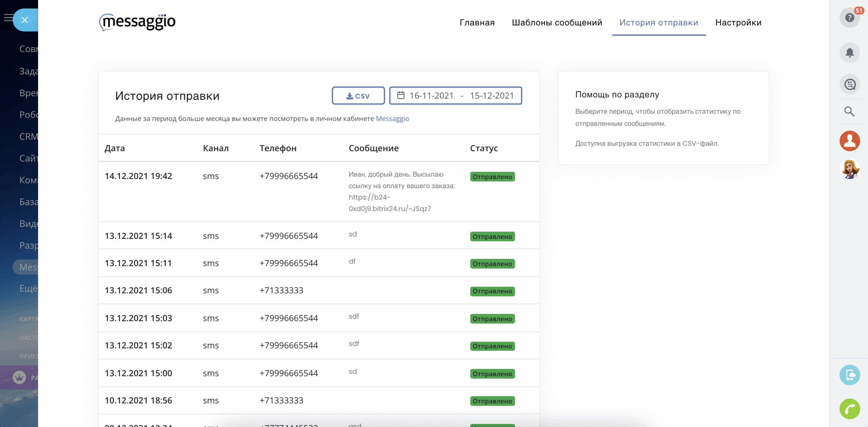Click the search magnifier icon
The height and width of the screenshot is (427, 868).
(849, 111)
